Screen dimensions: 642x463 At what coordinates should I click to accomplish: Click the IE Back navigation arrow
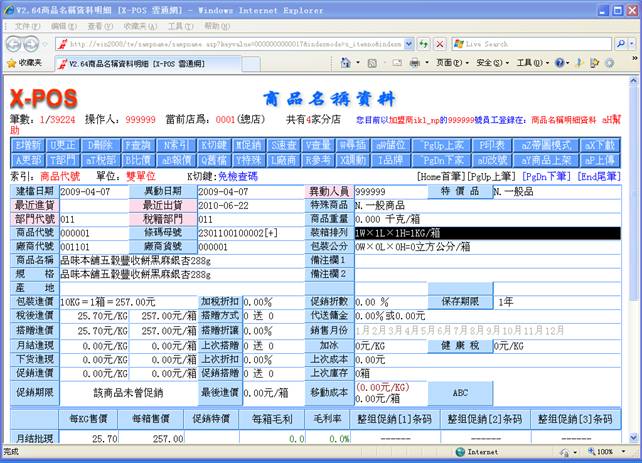click(x=13, y=44)
